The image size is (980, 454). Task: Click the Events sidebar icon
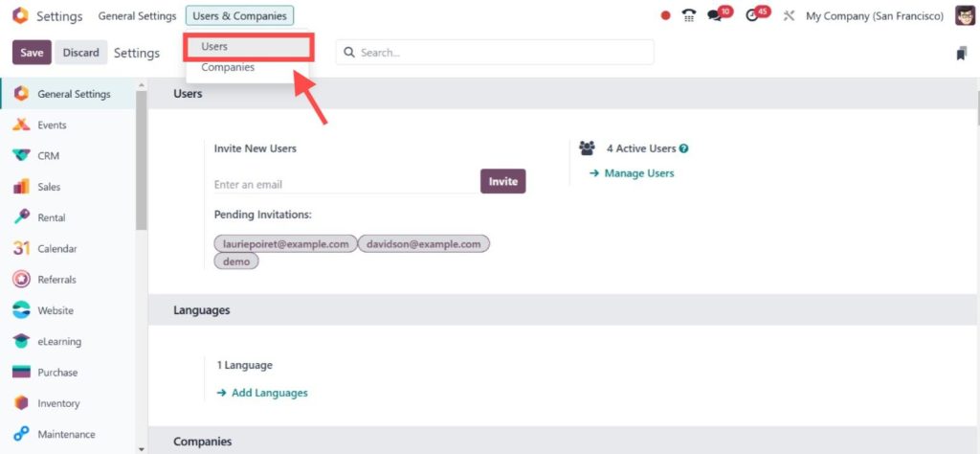(21, 125)
